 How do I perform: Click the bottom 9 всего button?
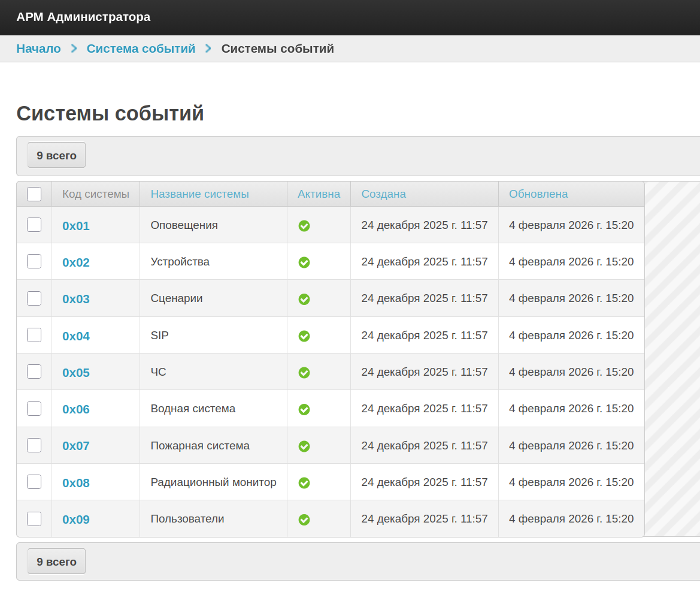point(56,561)
